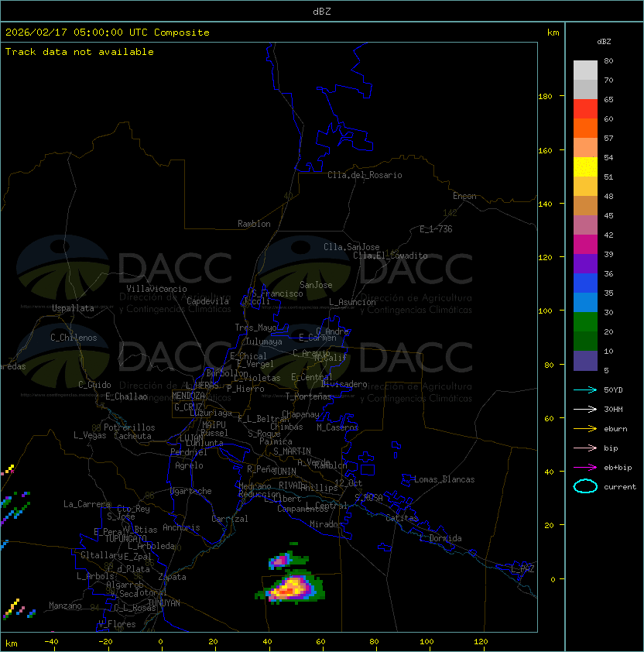
Task: Click the 'Track data not available' message
Action: pyautogui.click(x=80, y=52)
